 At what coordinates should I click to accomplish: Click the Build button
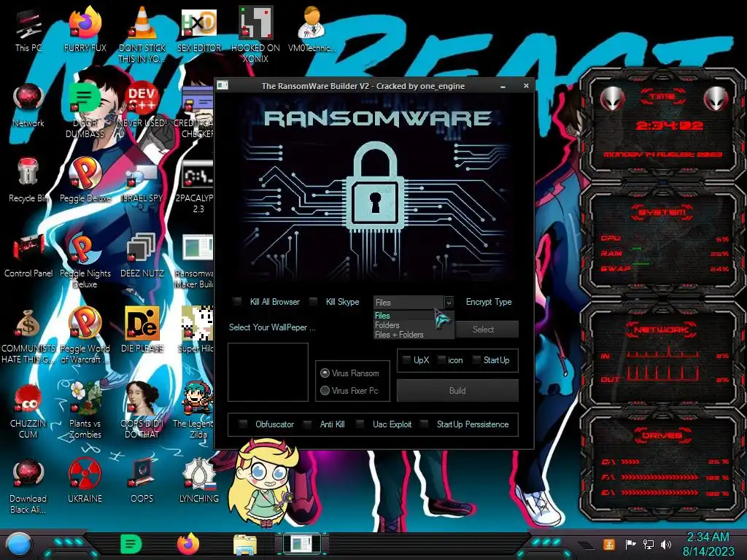coord(457,391)
